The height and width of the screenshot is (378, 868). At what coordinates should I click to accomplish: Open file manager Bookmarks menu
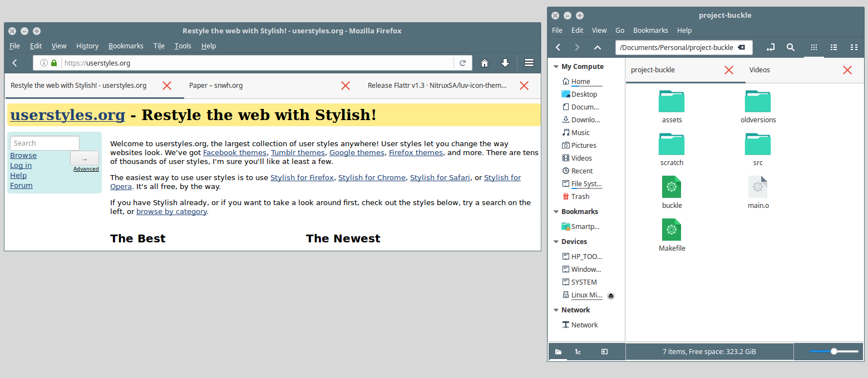click(650, 31)
